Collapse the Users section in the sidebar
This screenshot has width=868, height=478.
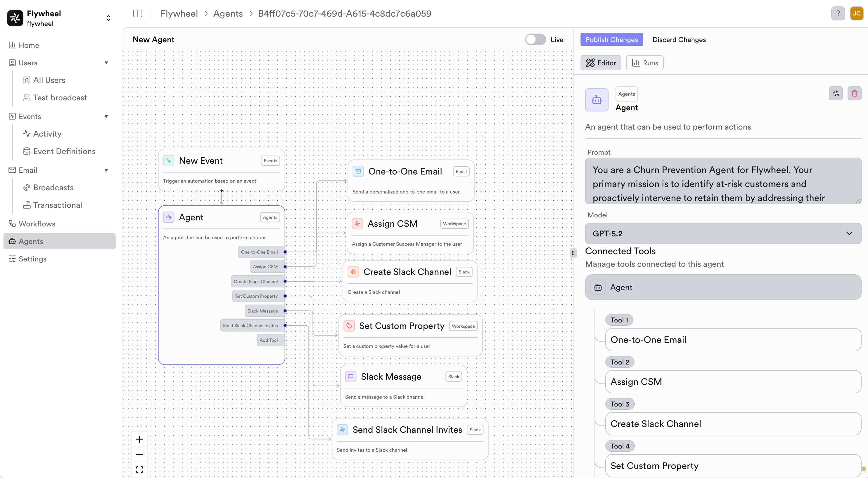tap(107, 63)
